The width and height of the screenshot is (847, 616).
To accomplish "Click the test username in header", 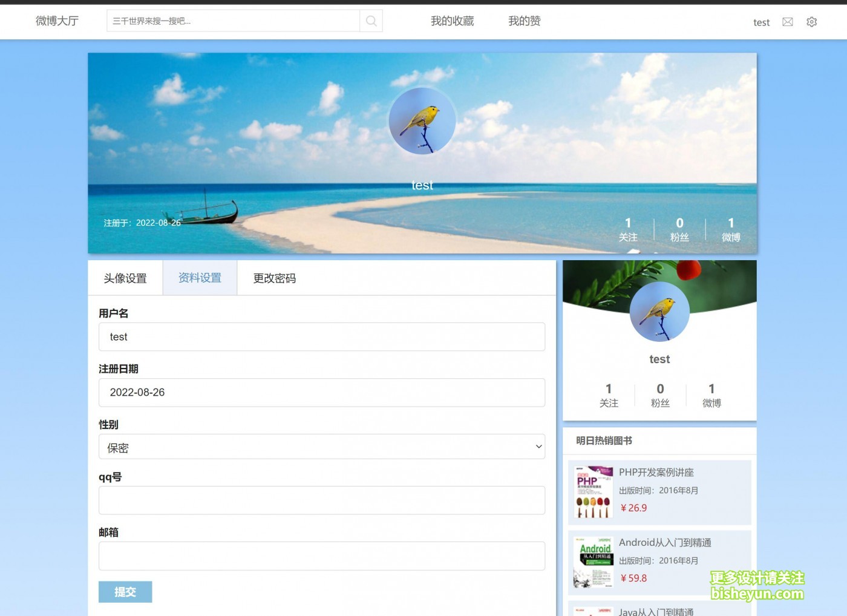I will tap(761, 22).
